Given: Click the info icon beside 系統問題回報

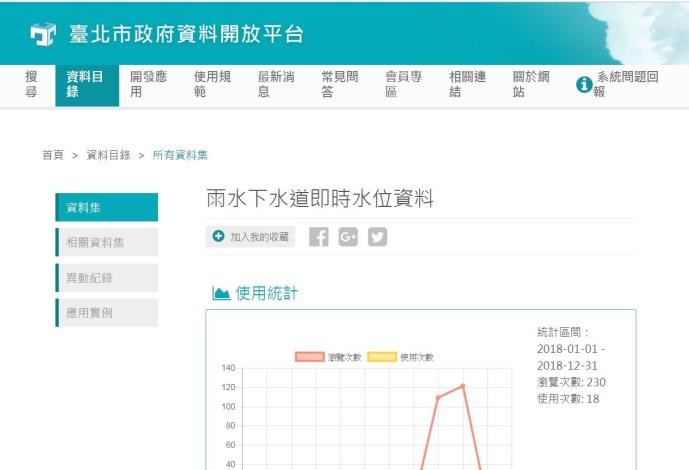Looking at the screenshot, I should click(584, 84).
